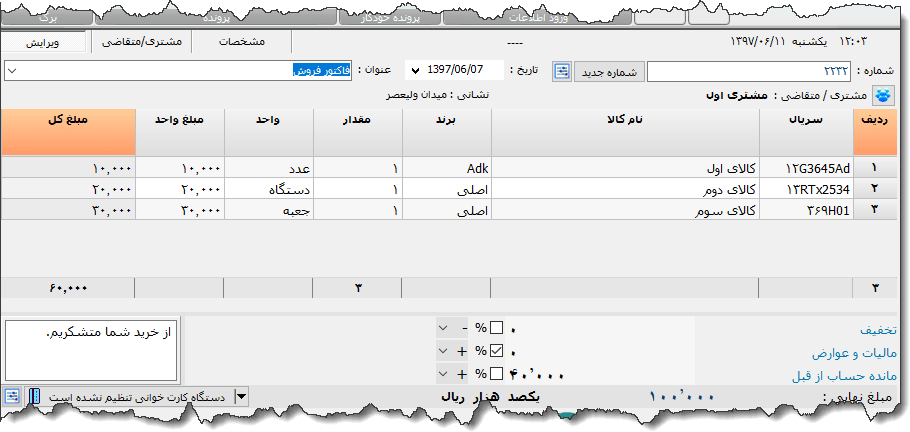Click the تخفیف link label
Viewport: 910px width, 432px height.
pos(878,330)
